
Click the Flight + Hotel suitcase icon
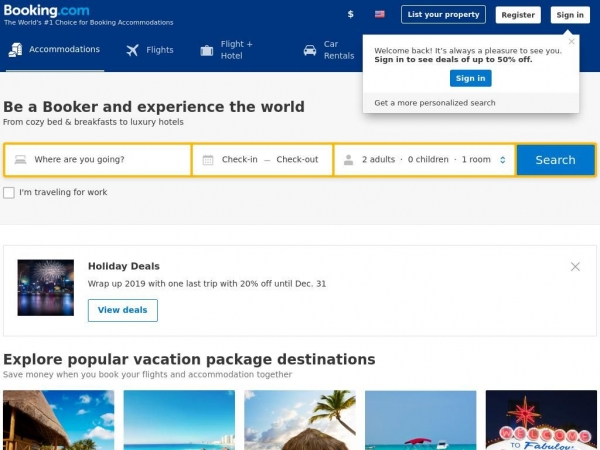click(207, 50)
